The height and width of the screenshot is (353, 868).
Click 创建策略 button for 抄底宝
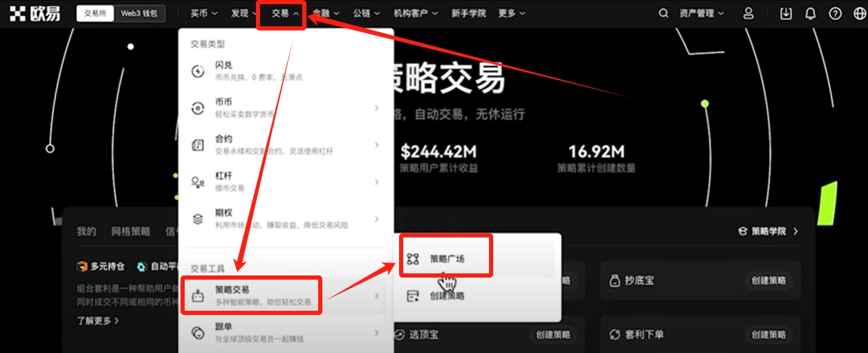768,280
